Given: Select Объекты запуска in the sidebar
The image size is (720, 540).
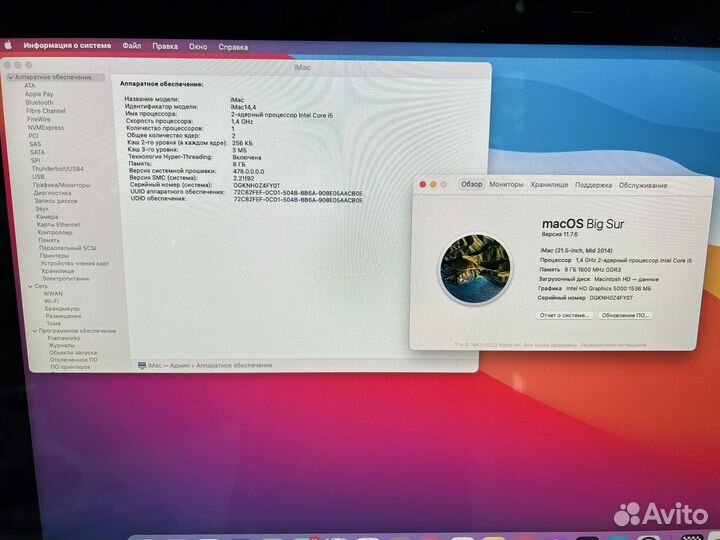Looking at the screenshot, I should pos(73,353).
